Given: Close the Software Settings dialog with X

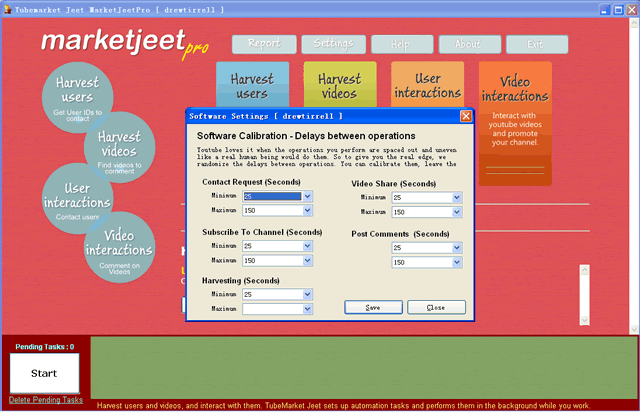Looking at the screenshot, I should (x=466, y=116).
